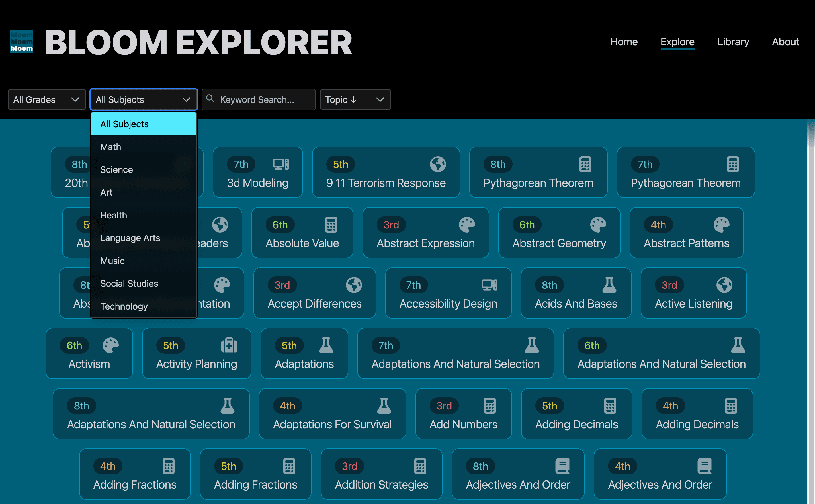Image resolution: width=815 pixels, height=504 pixels.
Task: Click the search magnifier icon
Action: pos(210,98)
